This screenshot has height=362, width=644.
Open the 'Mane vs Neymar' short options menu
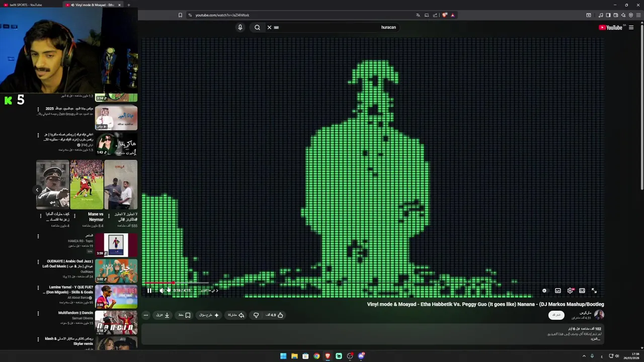pos(74,216)
